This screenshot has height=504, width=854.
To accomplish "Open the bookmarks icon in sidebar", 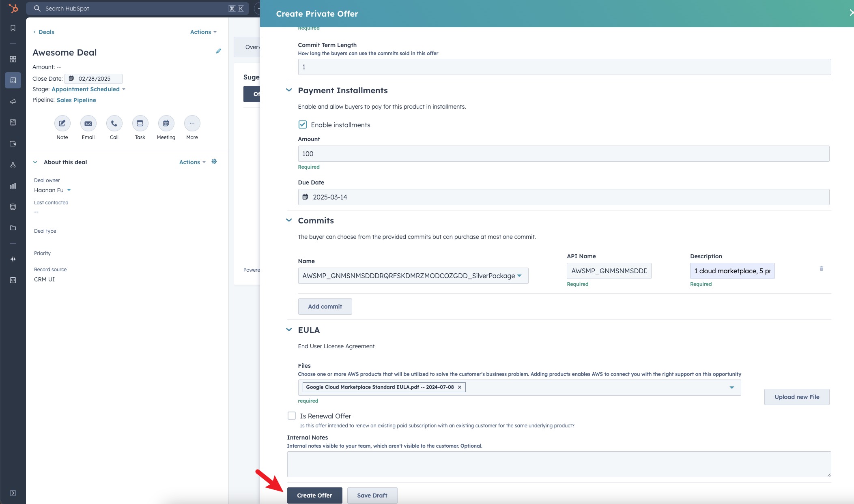I will coord(13,28).
